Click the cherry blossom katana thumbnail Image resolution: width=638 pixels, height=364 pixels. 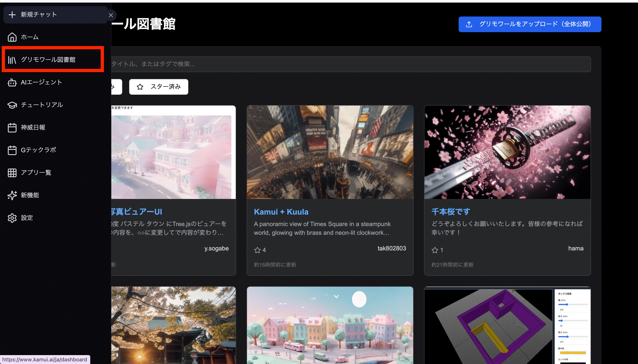(x=507, y=152)
